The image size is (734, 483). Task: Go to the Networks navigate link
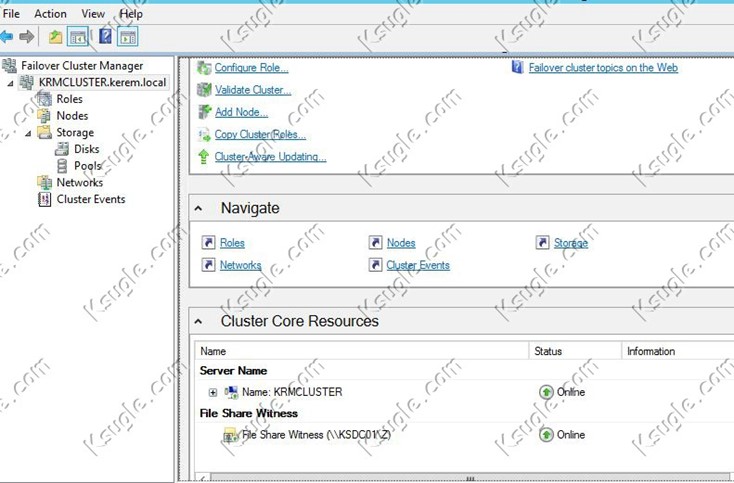tap(241, 265)
